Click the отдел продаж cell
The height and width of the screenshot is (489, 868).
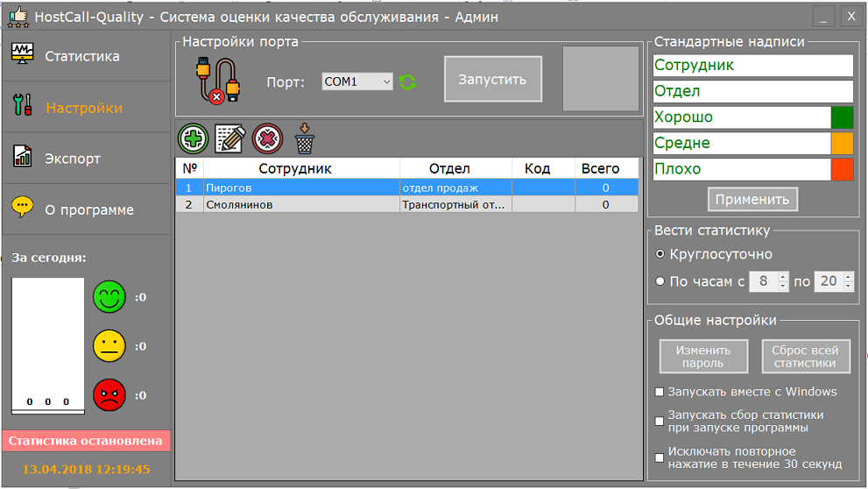pyautogui.click(x=455, y=188)
